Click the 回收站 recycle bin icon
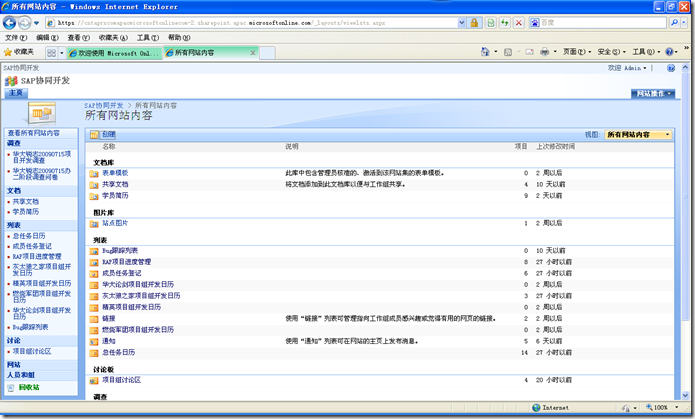Screen dimensions: 695x419 tap(11, 388)
